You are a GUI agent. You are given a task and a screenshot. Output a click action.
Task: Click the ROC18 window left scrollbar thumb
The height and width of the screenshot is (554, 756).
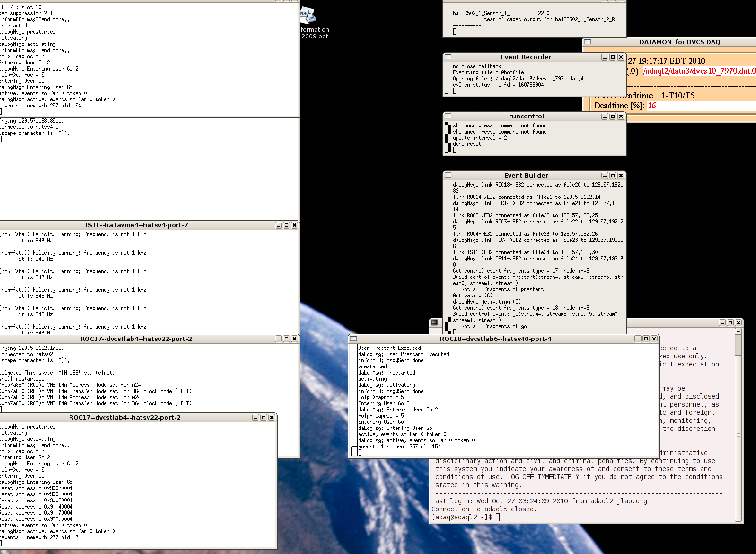click(x=353, y=451)
